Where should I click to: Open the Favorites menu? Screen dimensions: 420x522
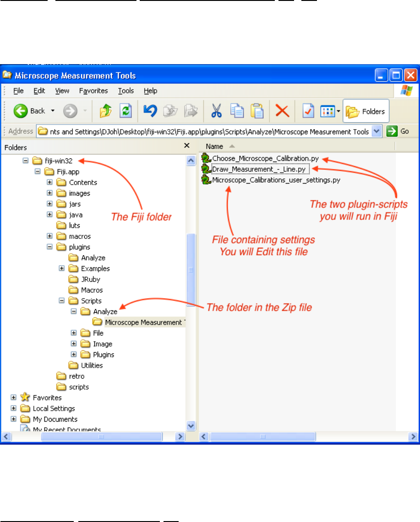pos(93,91)
